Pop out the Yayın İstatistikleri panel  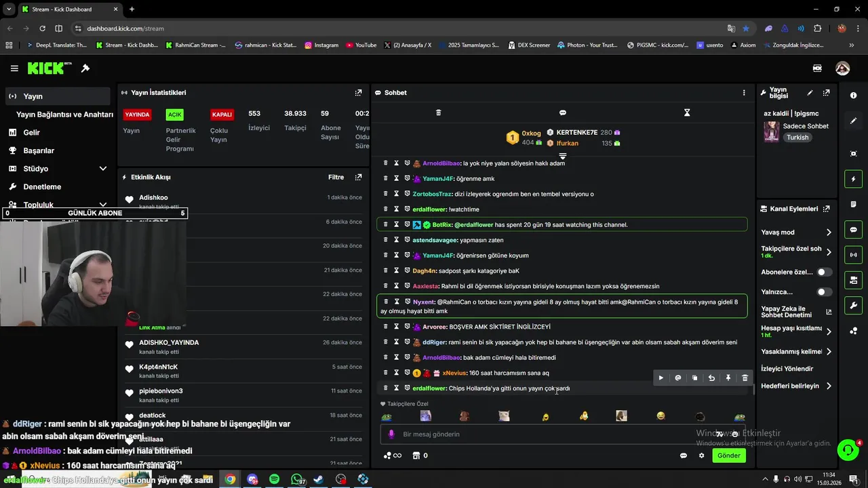[x=358, y=93]
